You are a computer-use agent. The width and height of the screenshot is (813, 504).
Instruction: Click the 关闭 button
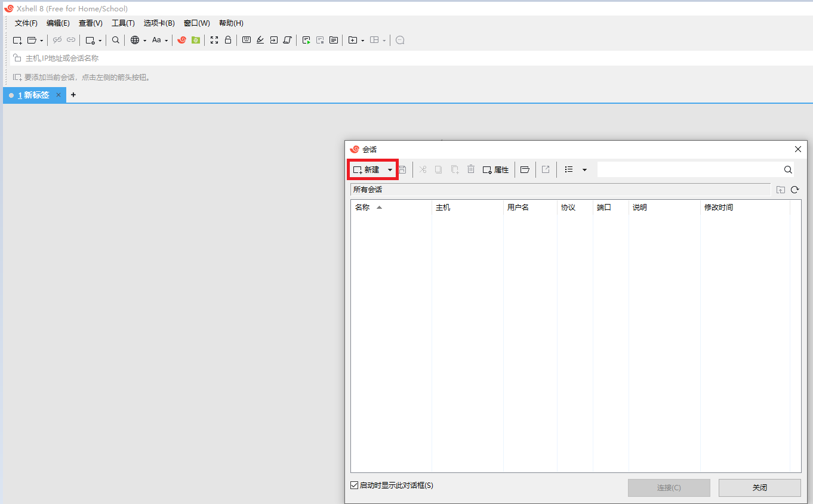[x=759, y=487]
